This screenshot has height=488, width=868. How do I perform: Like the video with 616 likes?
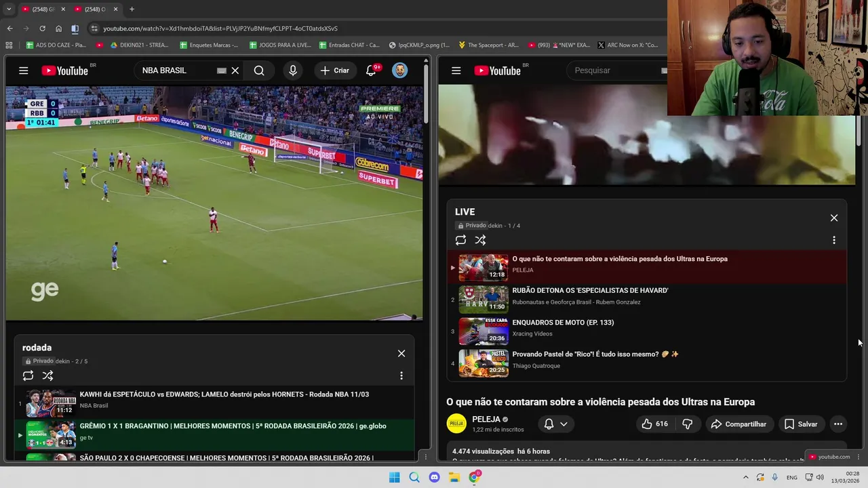click(x=654, y=424)
